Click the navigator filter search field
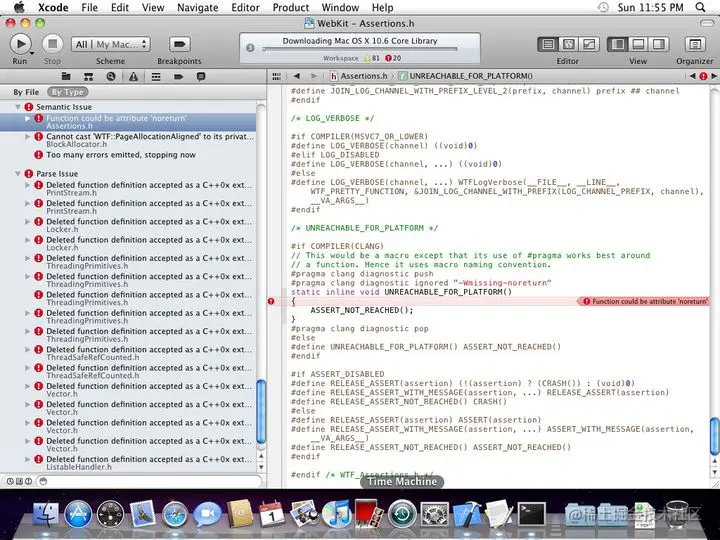This screenshot has height=540, width=720. click(151, 481)
